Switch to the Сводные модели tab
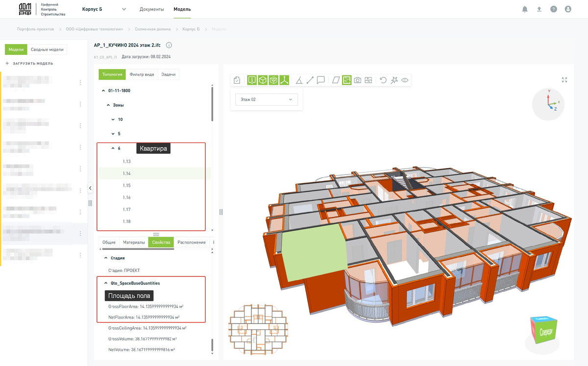588x366 pixels. click(x=47, y=49)
